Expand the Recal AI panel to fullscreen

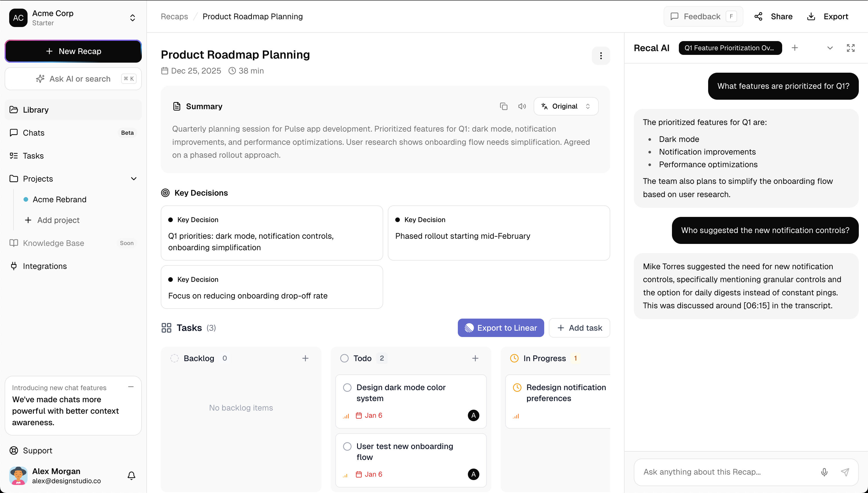[x=851, y=48]
